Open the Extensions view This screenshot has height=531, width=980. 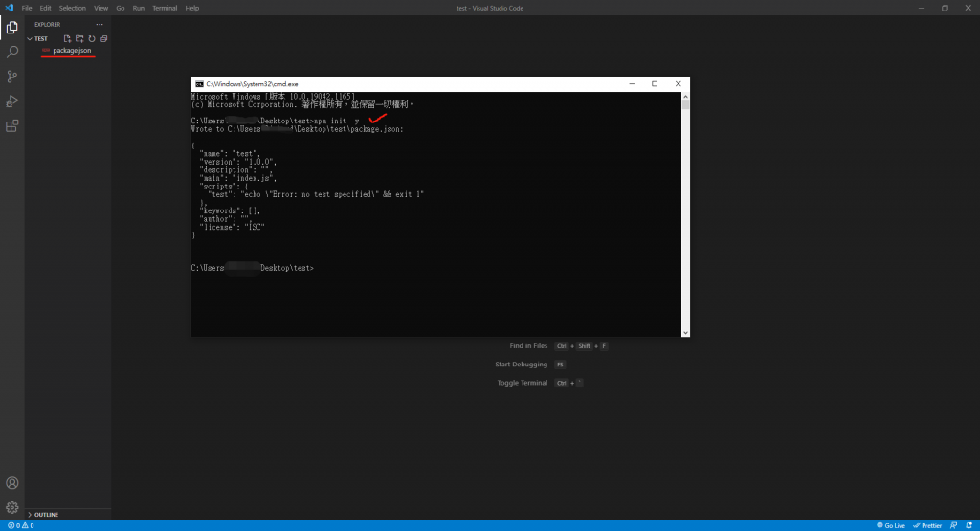click(x=11, y=126)
